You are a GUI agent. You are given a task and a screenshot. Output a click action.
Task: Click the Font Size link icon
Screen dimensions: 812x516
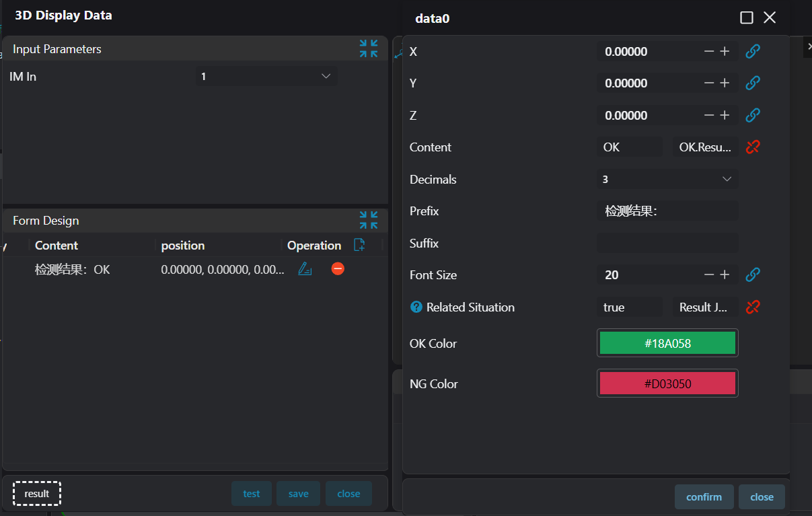tap(753, 274)
